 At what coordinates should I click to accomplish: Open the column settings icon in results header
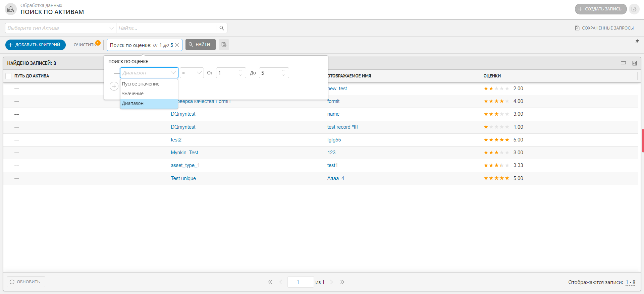click(635, 63)
